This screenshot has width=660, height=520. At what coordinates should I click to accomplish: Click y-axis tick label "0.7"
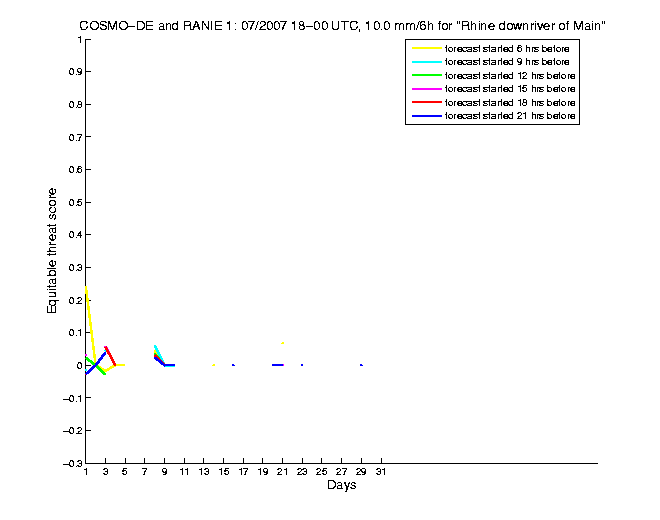click(75, 137)
